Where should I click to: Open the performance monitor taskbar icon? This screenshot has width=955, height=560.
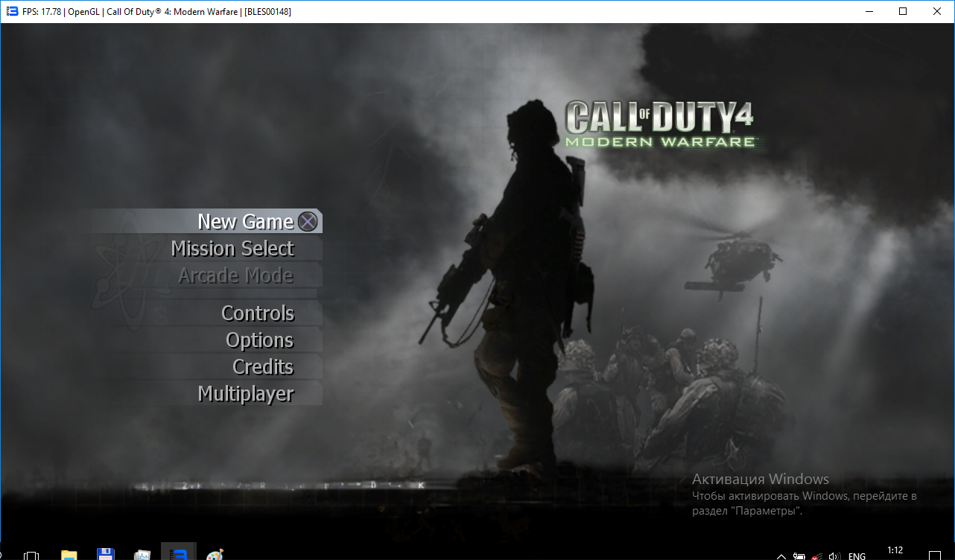[x=142, y=555]
